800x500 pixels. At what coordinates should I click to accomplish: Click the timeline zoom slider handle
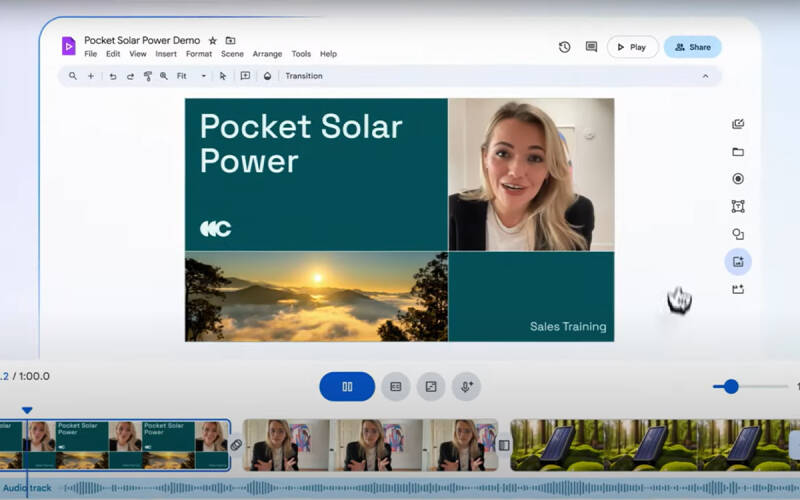point(731,387)
